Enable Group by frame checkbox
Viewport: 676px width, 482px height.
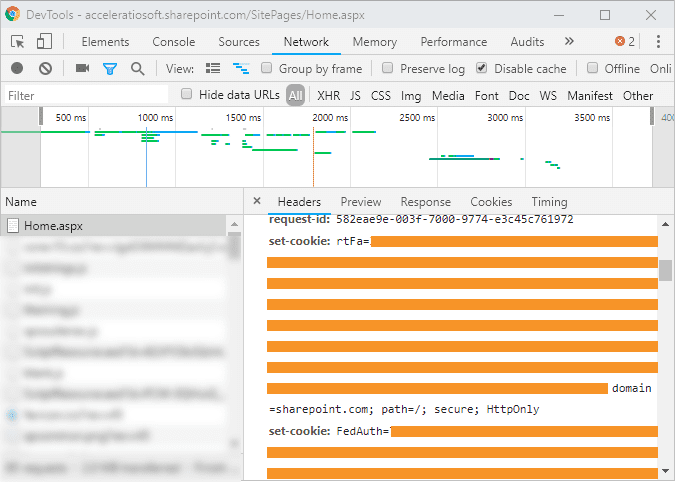pyautogui.click(x=266, y=68)
